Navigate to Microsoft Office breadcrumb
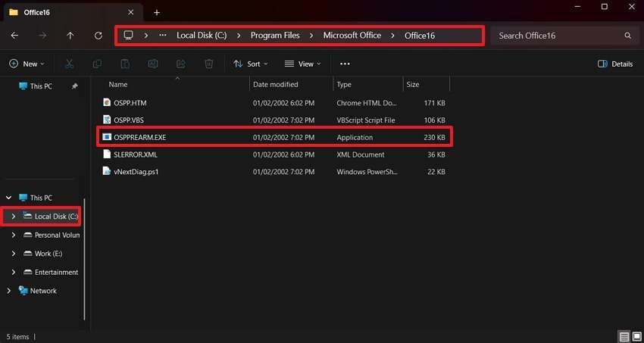The image size is (644, 343). [x=352, y=36]
